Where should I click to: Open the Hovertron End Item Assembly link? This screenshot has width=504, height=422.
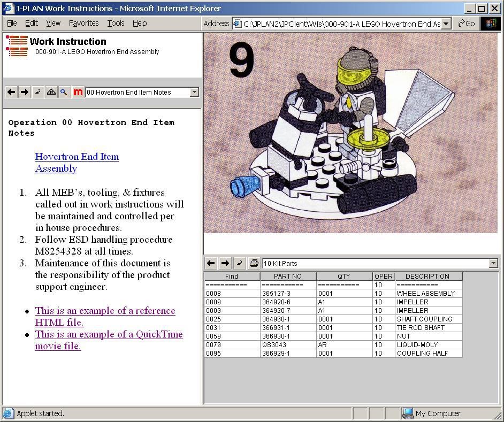77,162
